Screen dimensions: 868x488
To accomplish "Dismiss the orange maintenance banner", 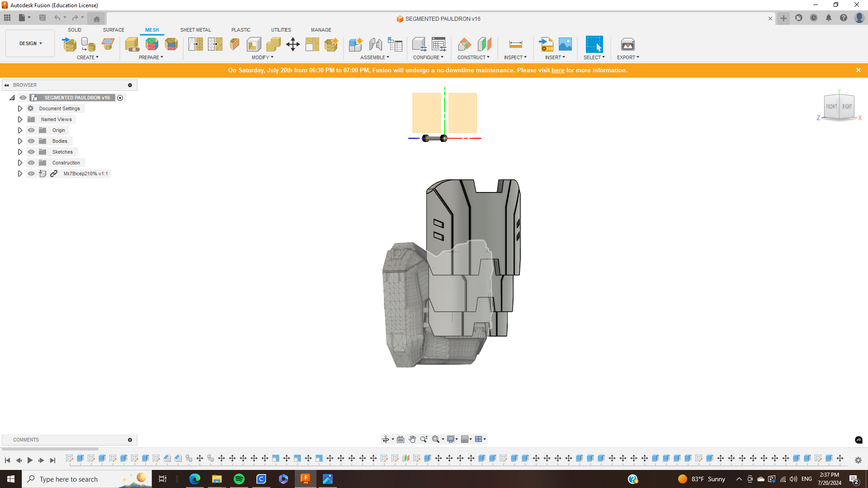I will click(859, 70).
